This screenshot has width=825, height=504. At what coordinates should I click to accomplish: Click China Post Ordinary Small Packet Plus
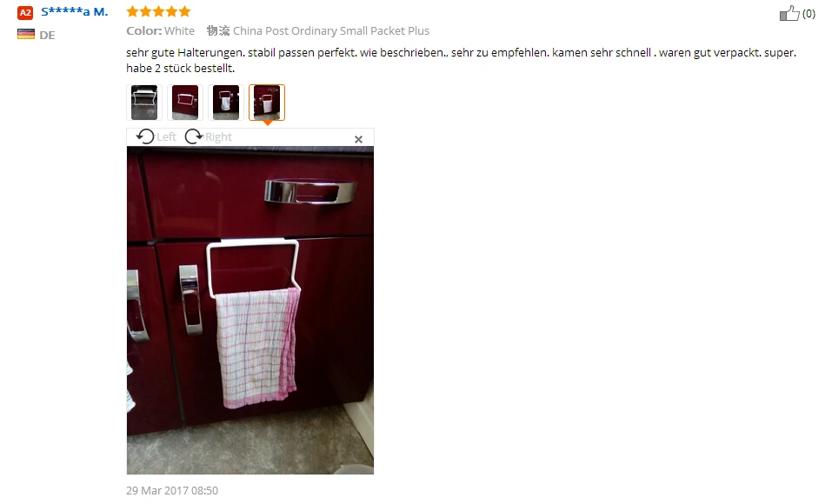331,31
